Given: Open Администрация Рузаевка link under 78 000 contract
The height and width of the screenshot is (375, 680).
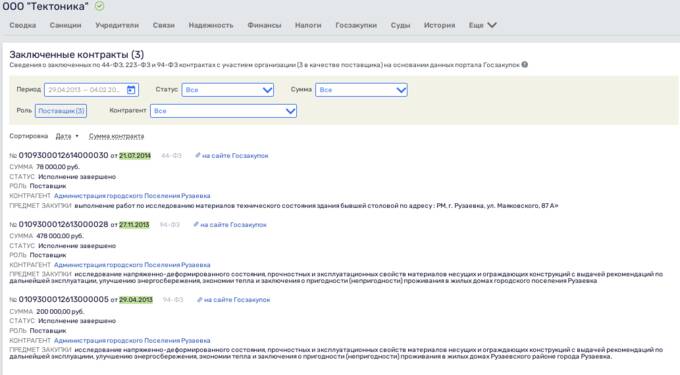Looking at the screenshot, I should [x=132, y=196].
